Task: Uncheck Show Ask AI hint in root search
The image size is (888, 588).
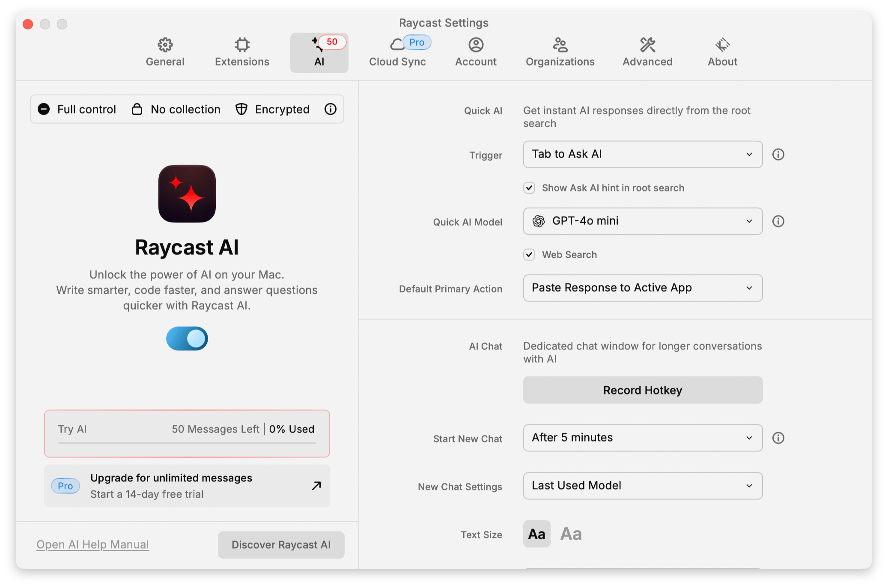Action: (x=529, y=188)
